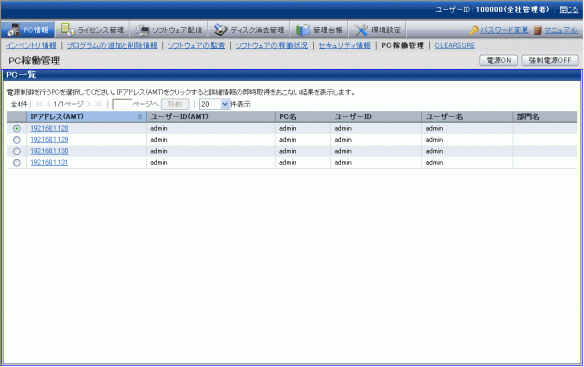Image resolution: width=584 pixels, height=367 pixels.
Task: Go to last page arrow
Action: coord(98,104)
